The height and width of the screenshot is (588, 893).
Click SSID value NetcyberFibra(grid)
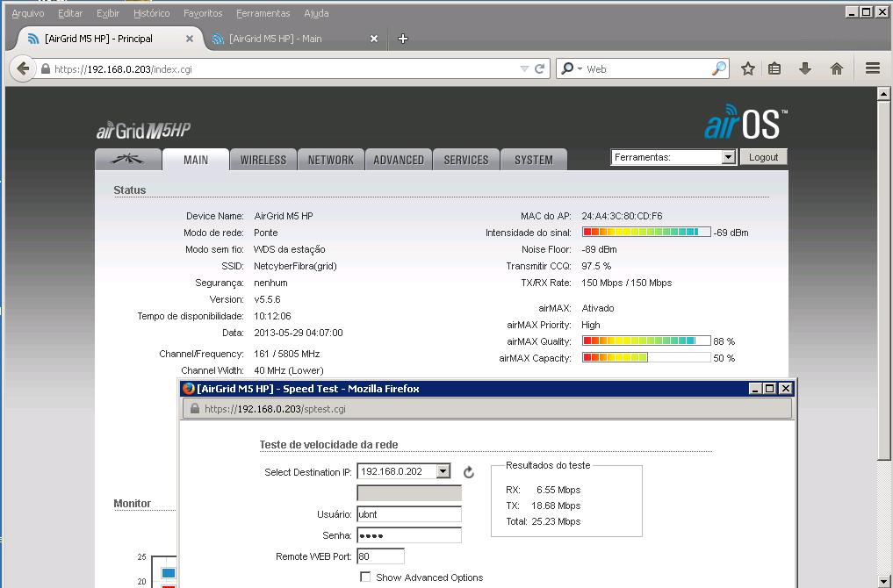(x=295, y=266)
